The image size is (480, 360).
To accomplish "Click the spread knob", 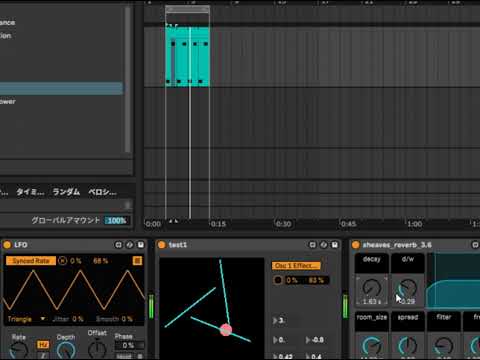I will coord(408,346).
